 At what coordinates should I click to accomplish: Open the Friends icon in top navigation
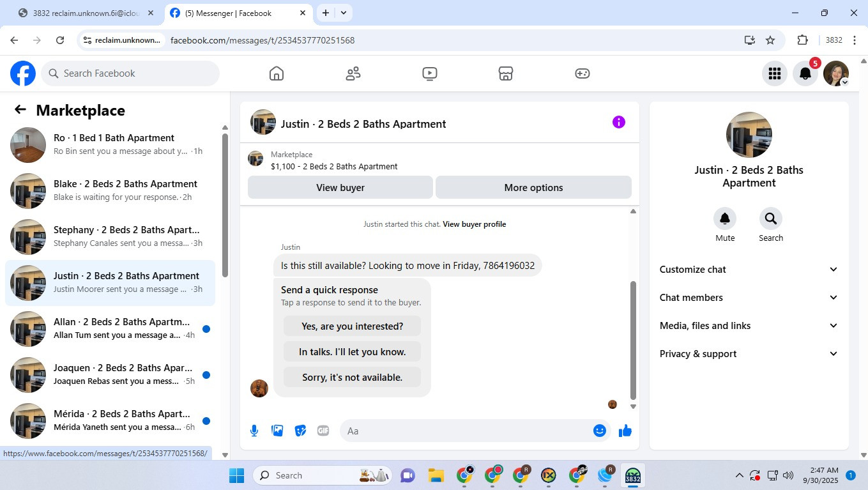[353, 73]
